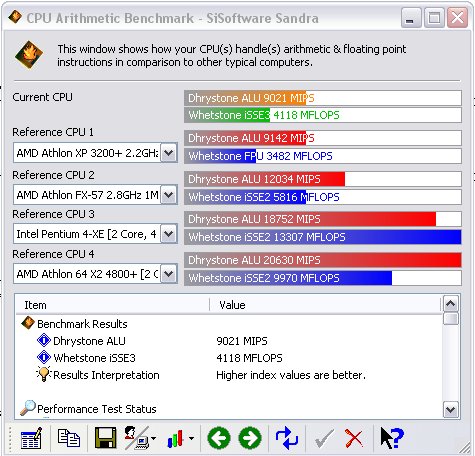Click the magnifier Performance Test Status icon

[x=28, y=407]
